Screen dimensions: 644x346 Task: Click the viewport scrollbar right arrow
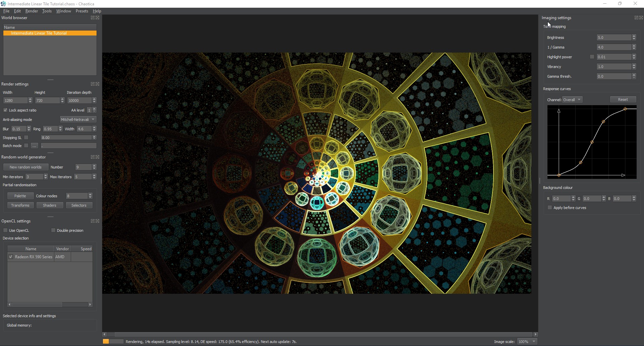[x=535, y=334]
